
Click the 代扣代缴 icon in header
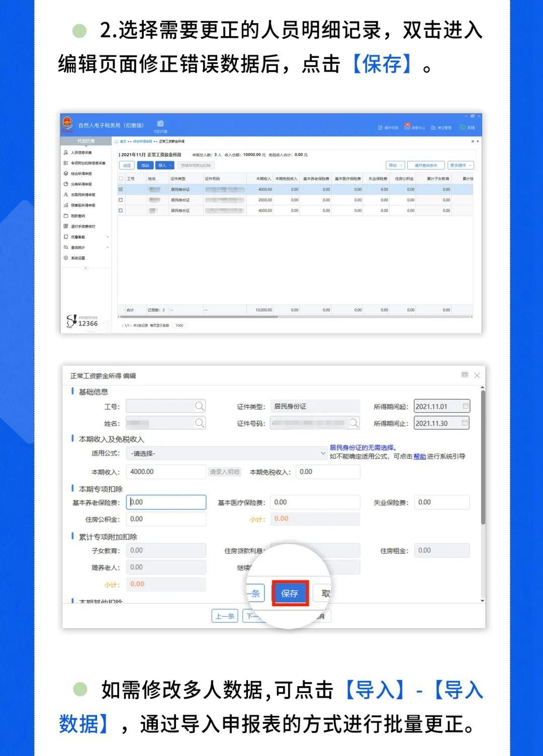(x=160, y=124)
